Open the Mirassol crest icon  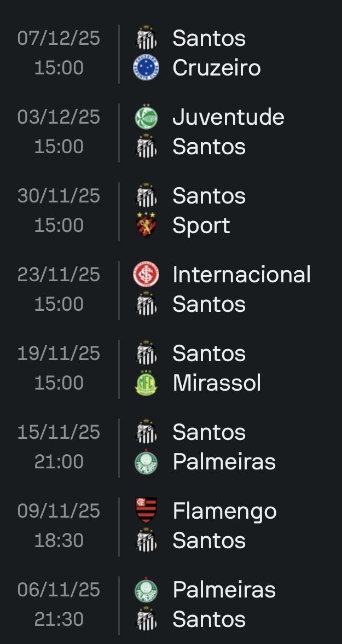(x=146, y=383)
